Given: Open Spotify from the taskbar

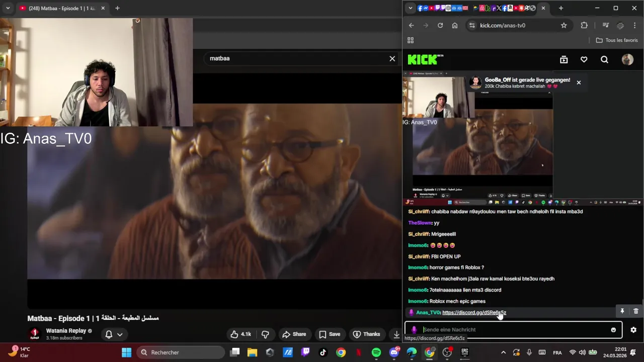Looking at the screenshot, I should pyautogui.click(x=376, y=352).
